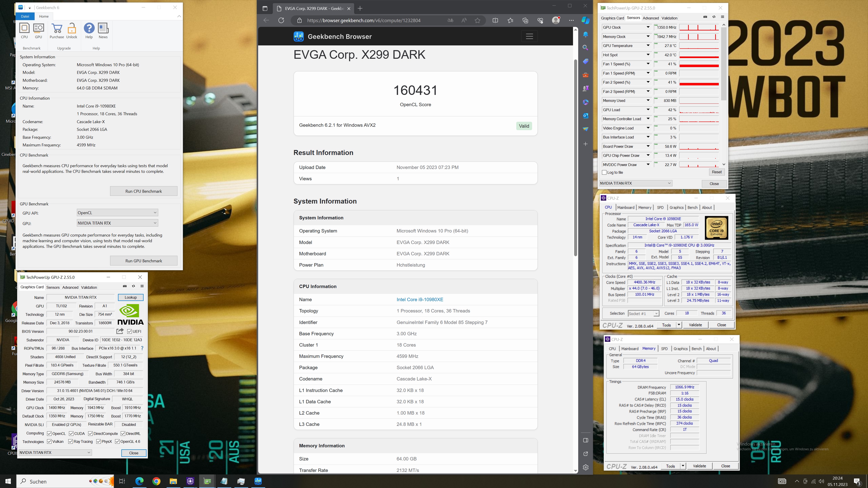The height and width of the screenshot is (488, 868).
Task: Open the browser Collections icon
Action: pos(525,21)
